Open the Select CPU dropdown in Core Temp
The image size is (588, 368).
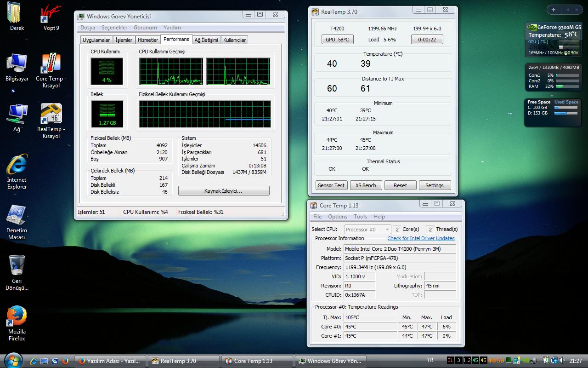click(367, 229)
